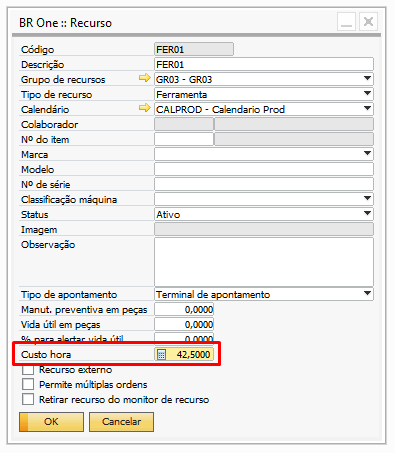This screenshot has width=395, height=453.
Task: Select the Descrição field with FER01
Action: (264, 64)
